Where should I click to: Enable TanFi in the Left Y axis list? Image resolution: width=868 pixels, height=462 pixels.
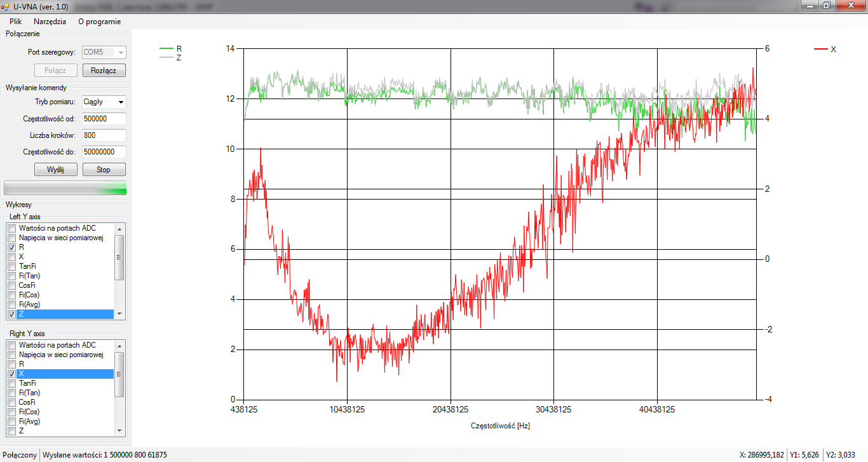(x=11, y=266)
